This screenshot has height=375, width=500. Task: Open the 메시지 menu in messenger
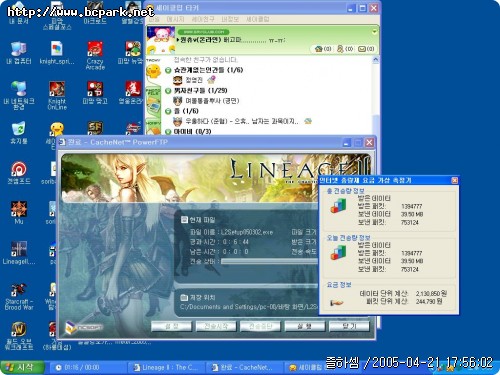click(175, 19)
